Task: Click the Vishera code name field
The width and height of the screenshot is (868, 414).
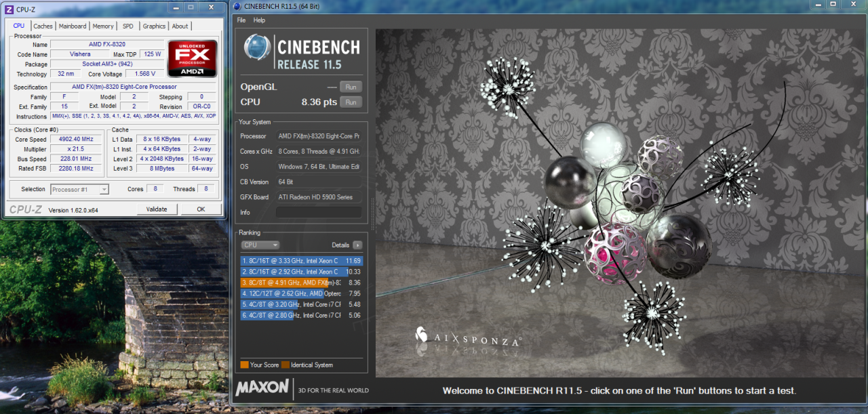Action: click(80, 54)
